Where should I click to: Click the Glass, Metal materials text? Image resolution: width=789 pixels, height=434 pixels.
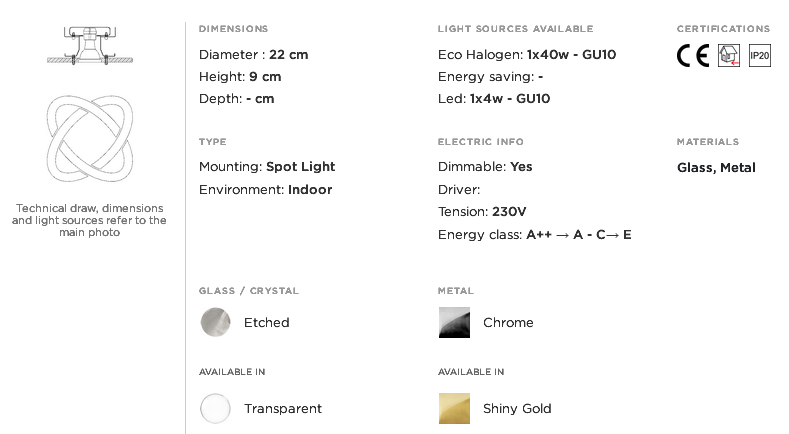pos(717,168)
